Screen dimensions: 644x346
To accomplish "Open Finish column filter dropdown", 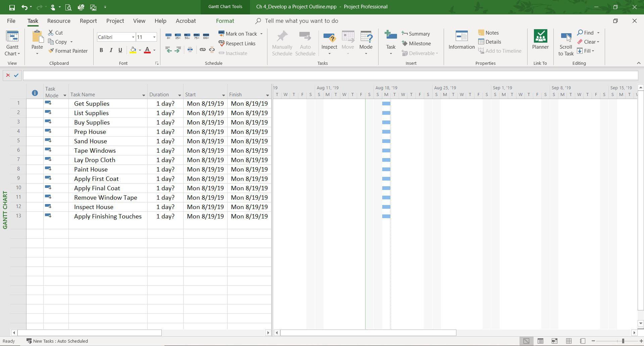I will [x=267, y=95].
